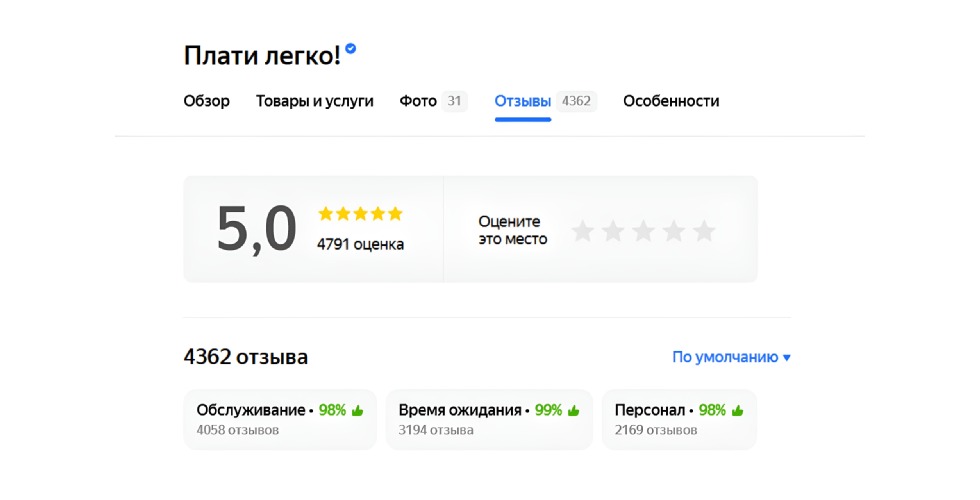Image resolution: width=980 pixels, height=500 pixels.
Task: Filter reviews by Персонал
Action: (679, 420)
